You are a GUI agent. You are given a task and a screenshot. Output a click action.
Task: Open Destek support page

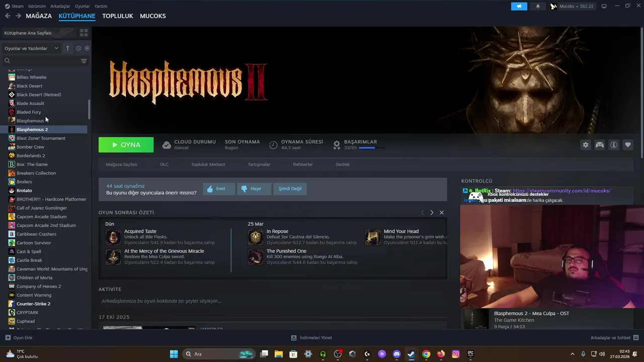tap(343, 164)
